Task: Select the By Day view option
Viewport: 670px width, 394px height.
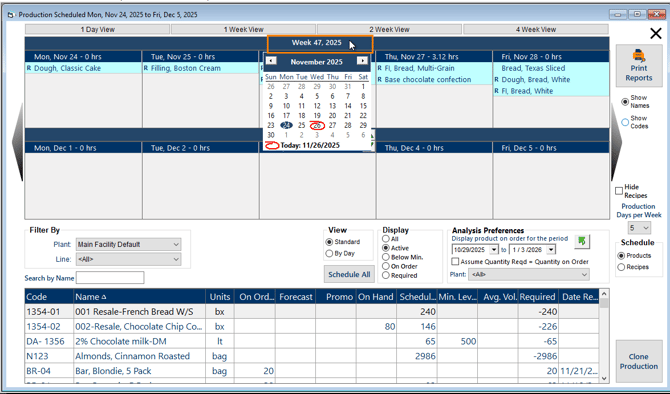Action: click(x=329, y=253)
